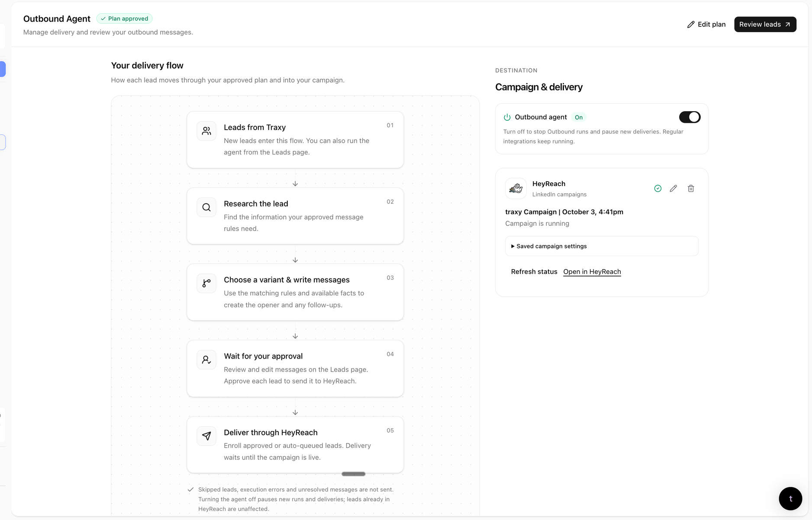Click the Leads from Traxy people icon
Viewport: 812px width, 520px height.
[x=206, y=131]
